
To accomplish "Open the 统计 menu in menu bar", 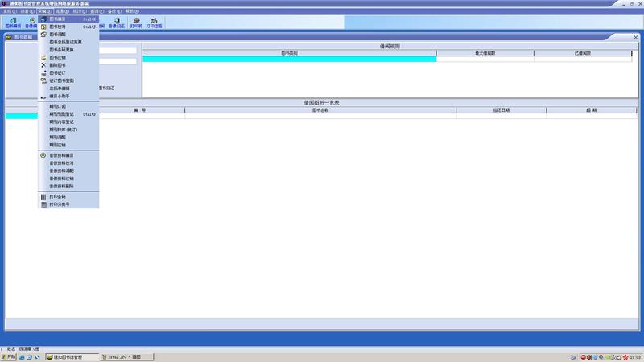I will (x=77, y=11).
